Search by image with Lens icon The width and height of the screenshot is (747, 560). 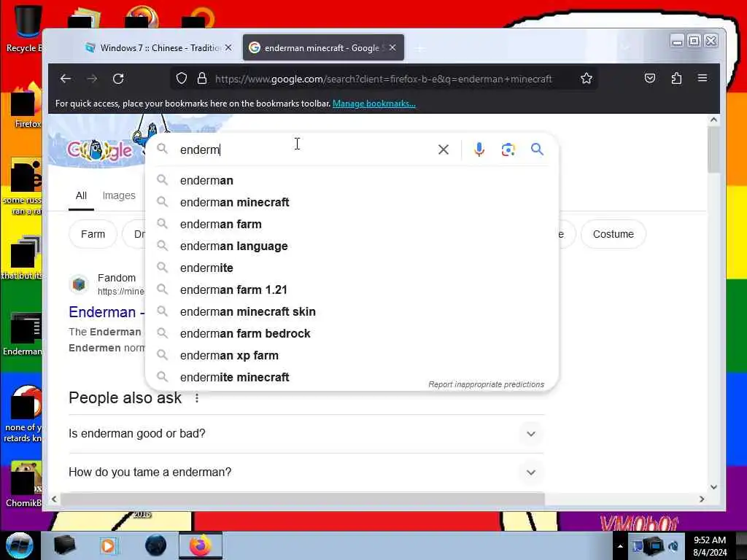[508, 149]
